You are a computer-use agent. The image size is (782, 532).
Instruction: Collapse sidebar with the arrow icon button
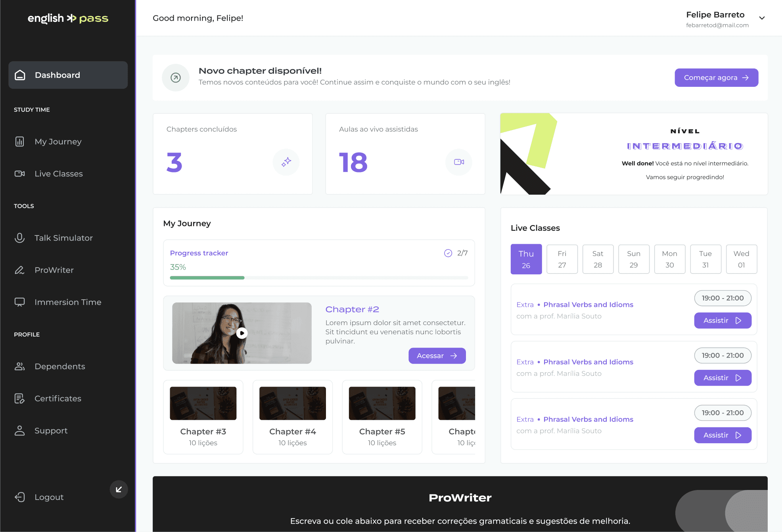[x=119, y=490]
